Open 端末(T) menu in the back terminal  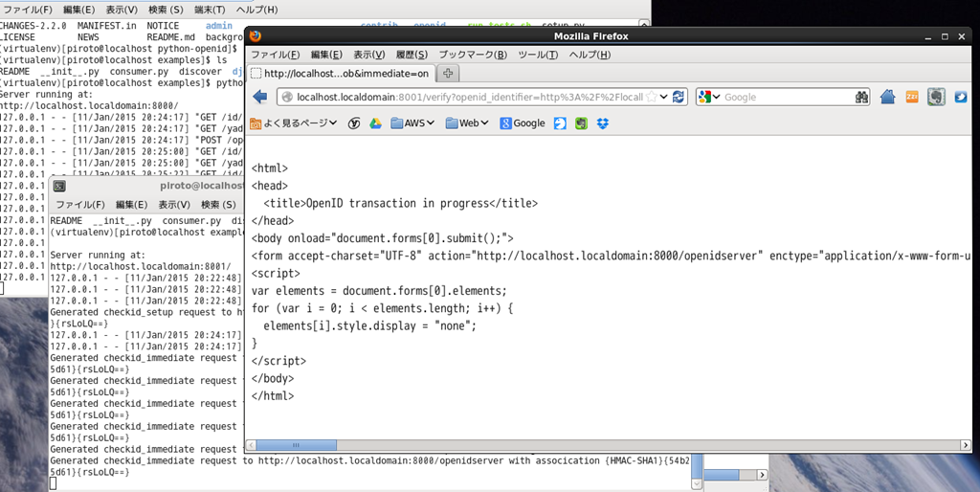click(x=211, y=10)
